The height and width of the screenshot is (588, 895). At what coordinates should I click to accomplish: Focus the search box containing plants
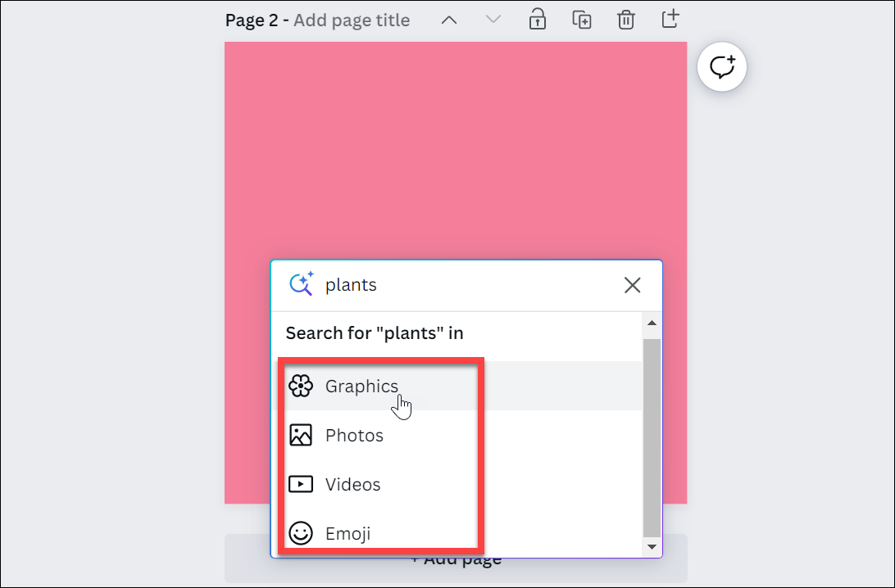[x=468, y=285]
